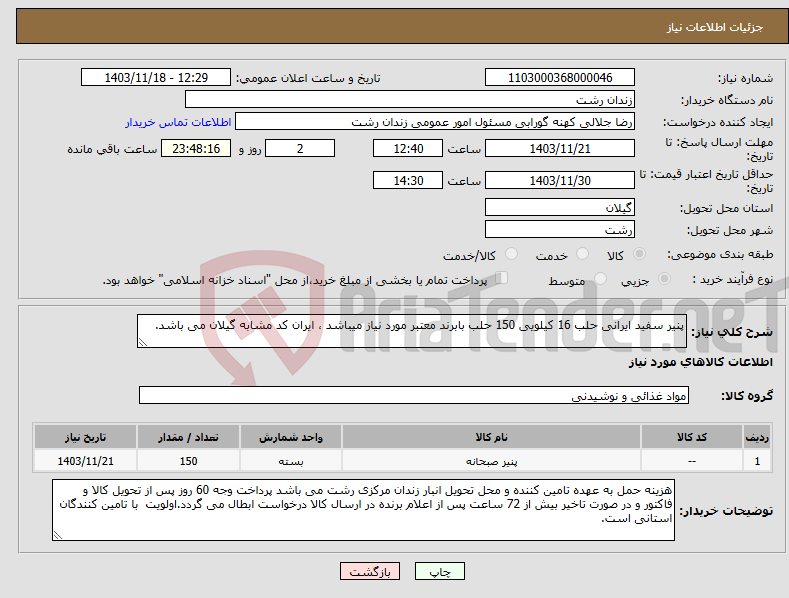Click the buyer name field زندان رشت
The image size is (789, 598).
[x=410, y=100]
